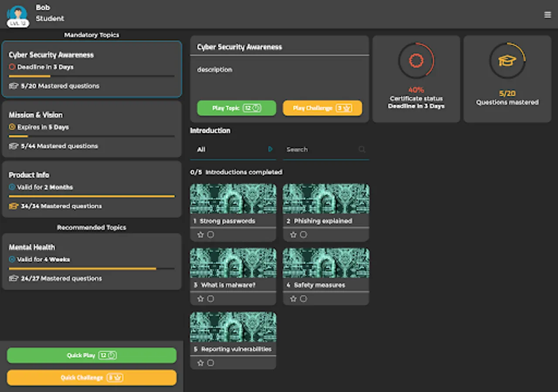Click the star icon under What is malware?
The width and height of the screenshot is (558, 392).
coord(201,299)
